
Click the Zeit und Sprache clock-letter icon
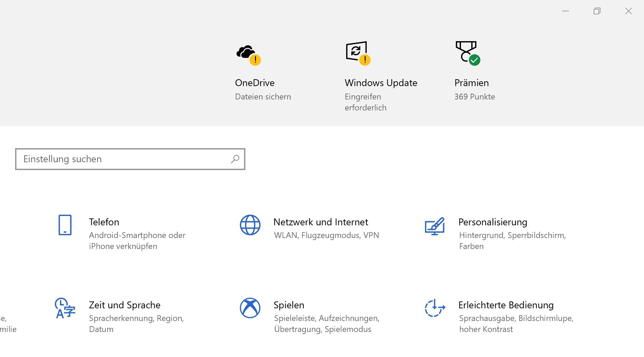pos(65,308)
